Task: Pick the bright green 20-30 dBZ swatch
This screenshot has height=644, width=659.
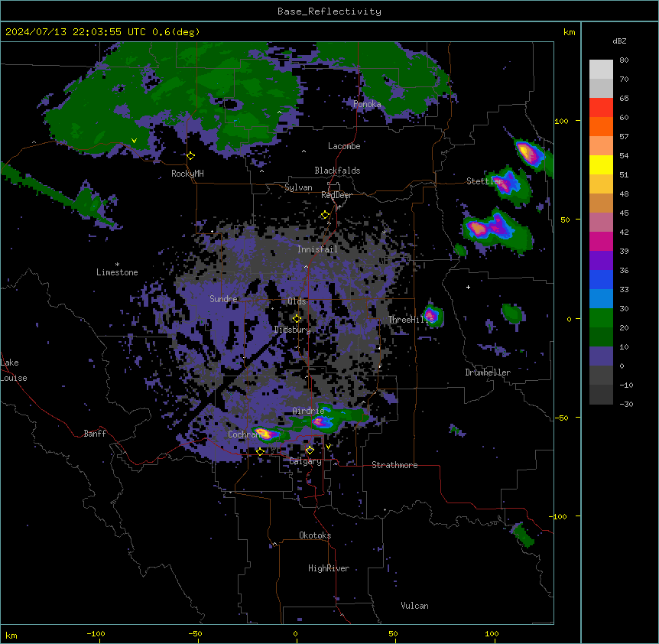Action: pos(601,318)
